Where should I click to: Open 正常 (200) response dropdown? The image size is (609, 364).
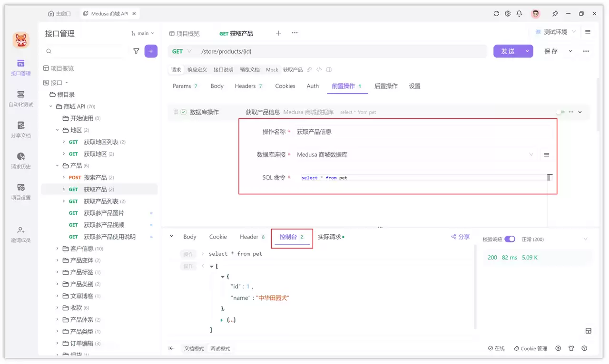(555, 239)
